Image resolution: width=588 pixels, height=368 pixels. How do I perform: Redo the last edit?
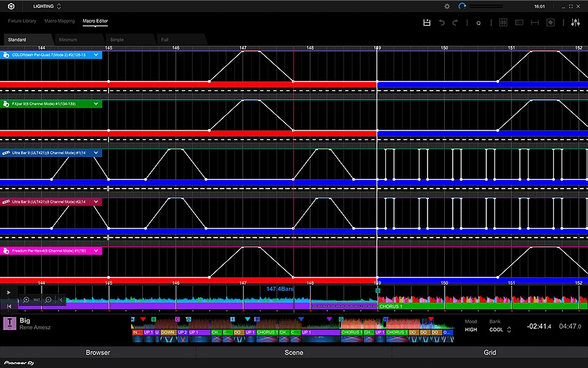pyautogui.click(x=455, y=23)
